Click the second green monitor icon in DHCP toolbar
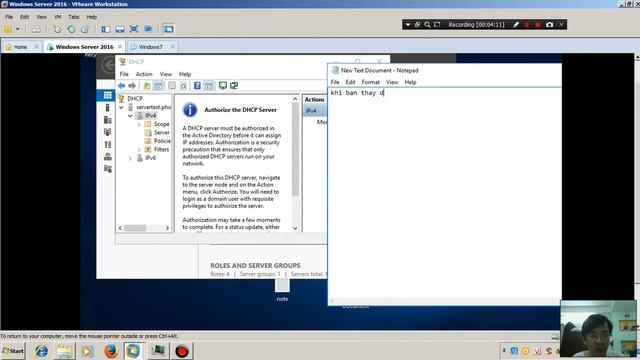This screenshot has height=360, width=640. pyautogui.click(x=234, y=86)
